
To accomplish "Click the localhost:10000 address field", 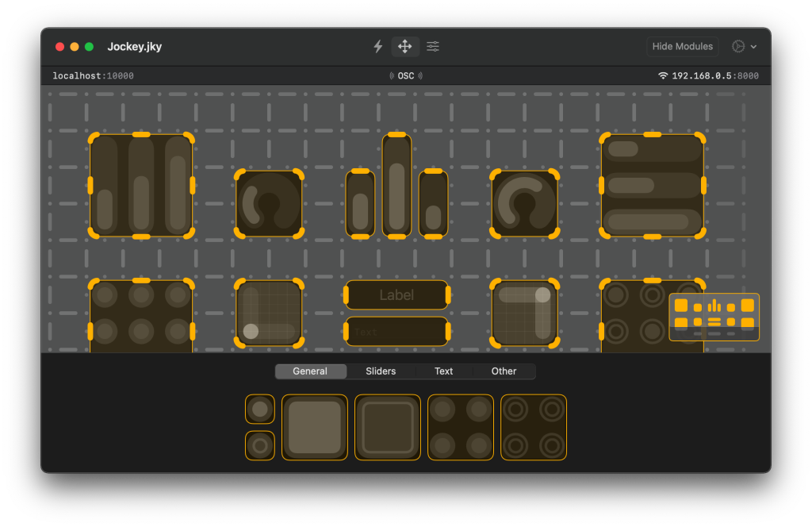I will tap(93, 76).
